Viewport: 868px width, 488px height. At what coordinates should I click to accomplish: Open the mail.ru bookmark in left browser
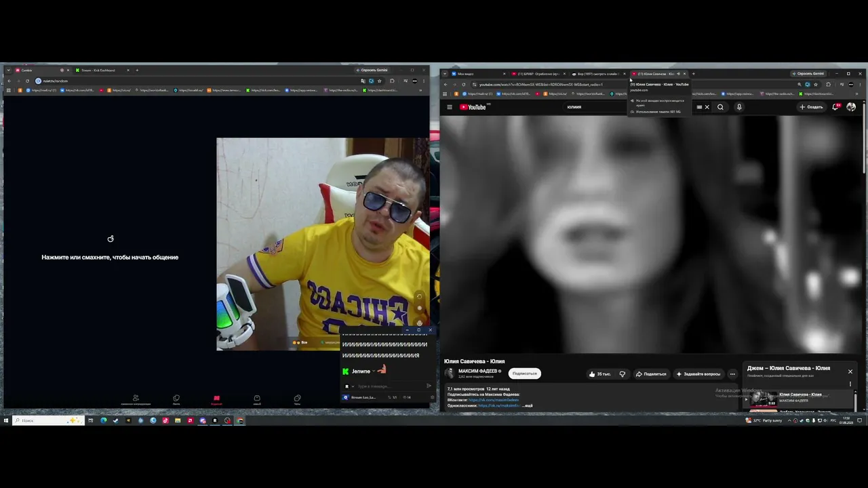coord(41,90)
